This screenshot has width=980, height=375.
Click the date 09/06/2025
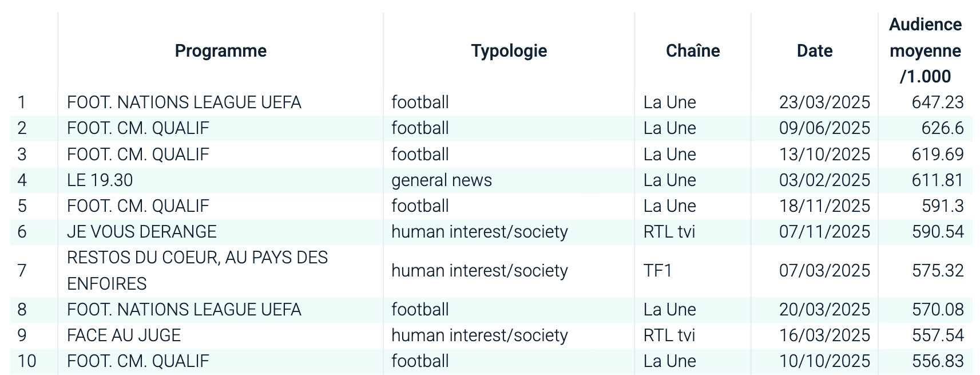click(x=824, y=128)
